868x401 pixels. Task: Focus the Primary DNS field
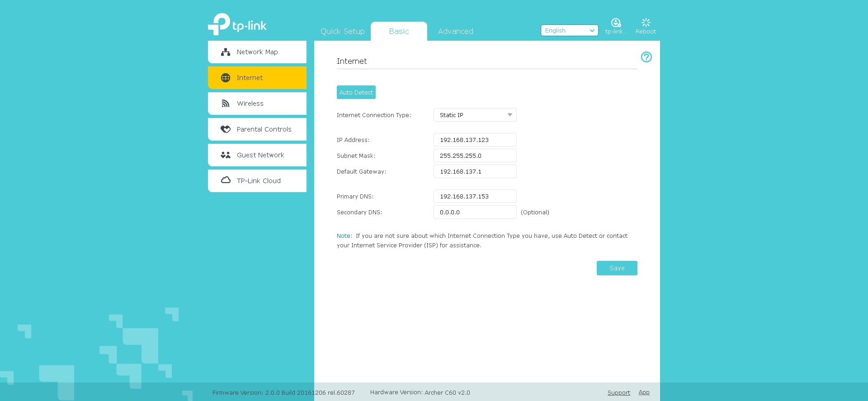point(475,196)
